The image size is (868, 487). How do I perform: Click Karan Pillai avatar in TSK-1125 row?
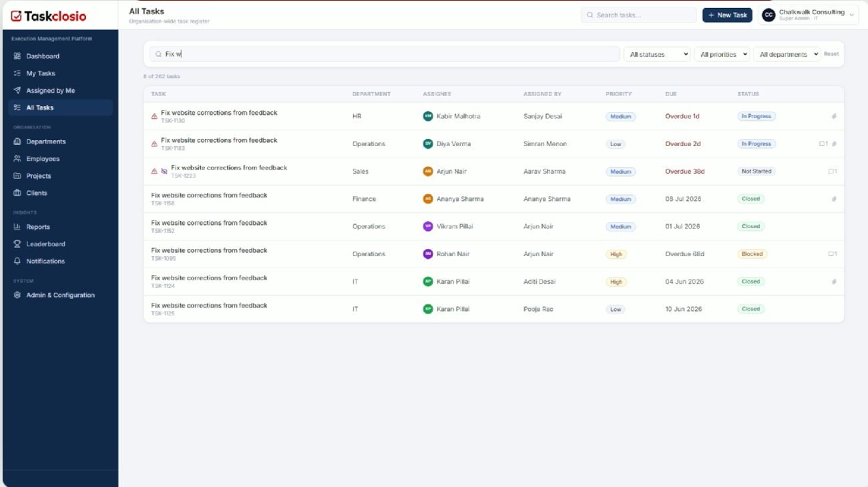pyautogui.click(x=428, y=309)
